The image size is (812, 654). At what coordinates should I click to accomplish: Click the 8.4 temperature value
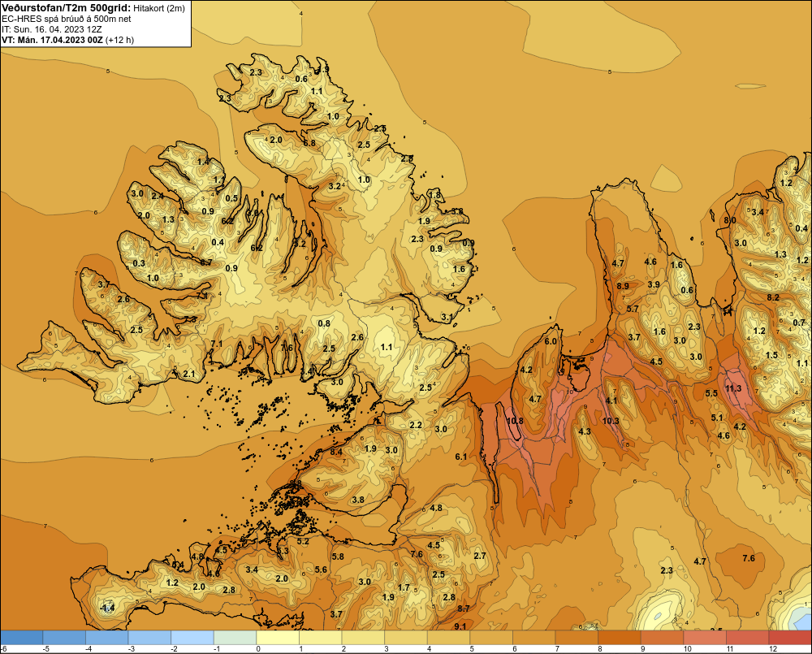[x=336, y=452]
